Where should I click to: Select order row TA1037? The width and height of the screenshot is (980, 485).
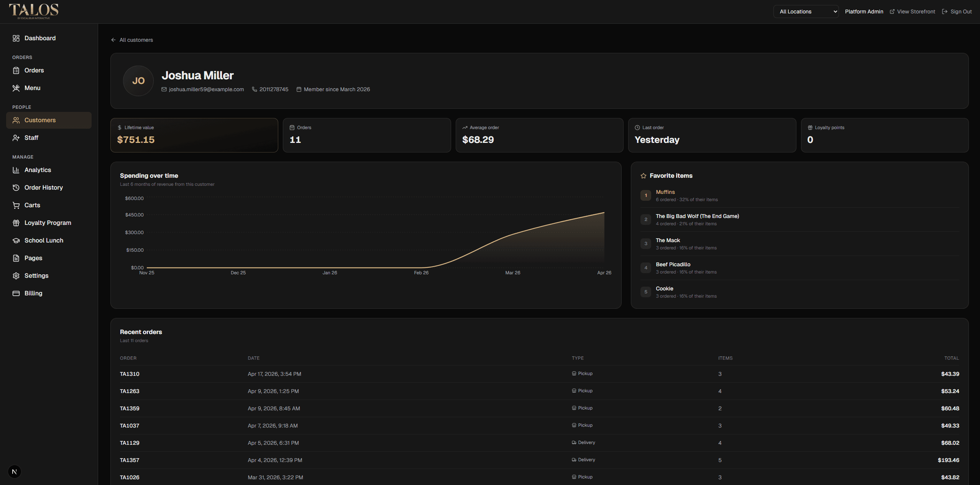[539, 426]
